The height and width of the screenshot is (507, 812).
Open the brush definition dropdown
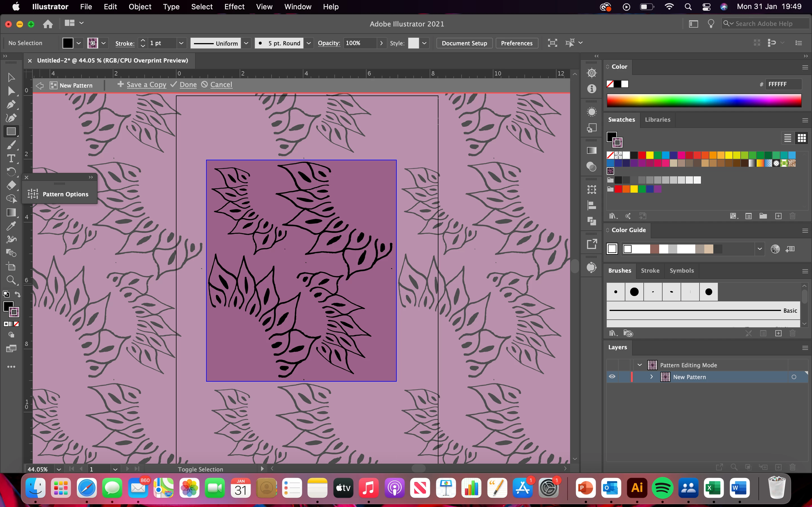click(309, 43)
